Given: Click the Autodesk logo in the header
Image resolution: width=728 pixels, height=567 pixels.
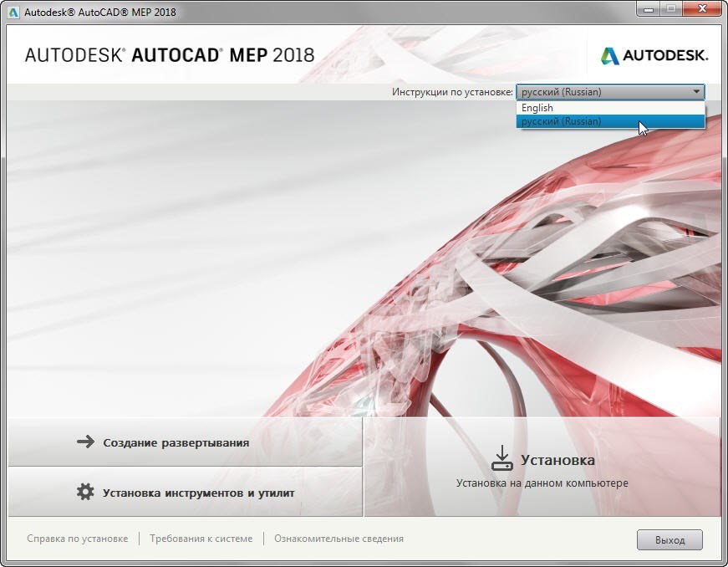Looking at the screenshot, I should coord(654,56).
